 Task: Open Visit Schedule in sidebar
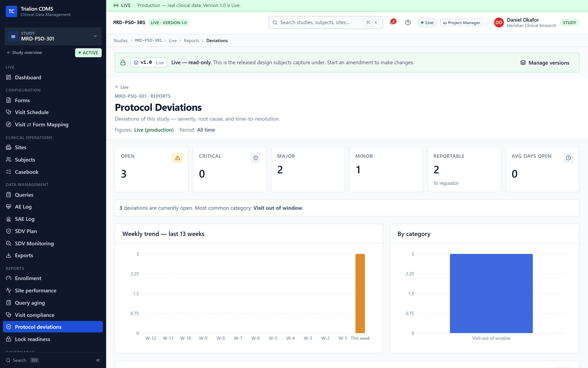(53, 112)
